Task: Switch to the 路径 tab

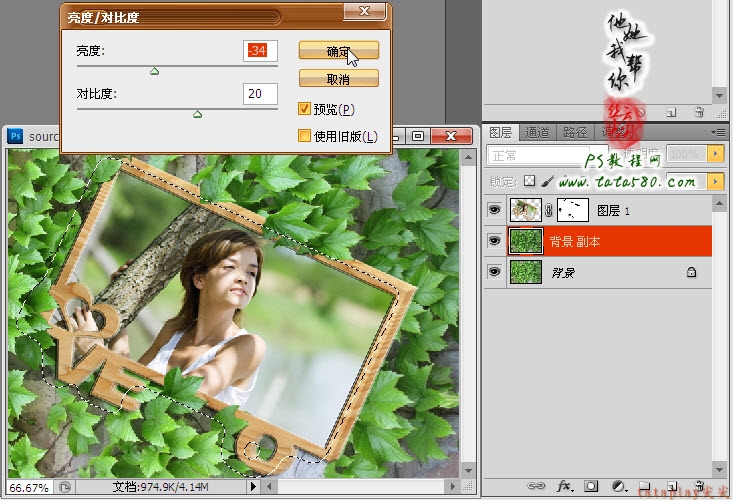Action: coord(575,133)
